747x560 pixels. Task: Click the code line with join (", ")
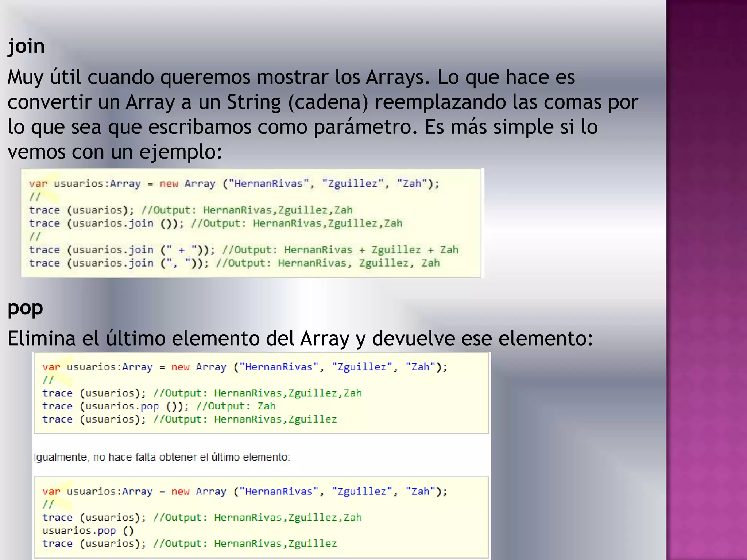[x=235, y=263]
